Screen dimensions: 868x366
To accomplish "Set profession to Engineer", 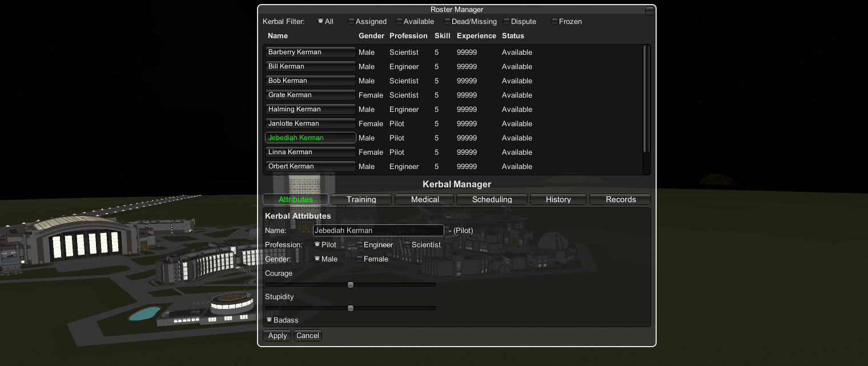I will click(x=360, y=245).
